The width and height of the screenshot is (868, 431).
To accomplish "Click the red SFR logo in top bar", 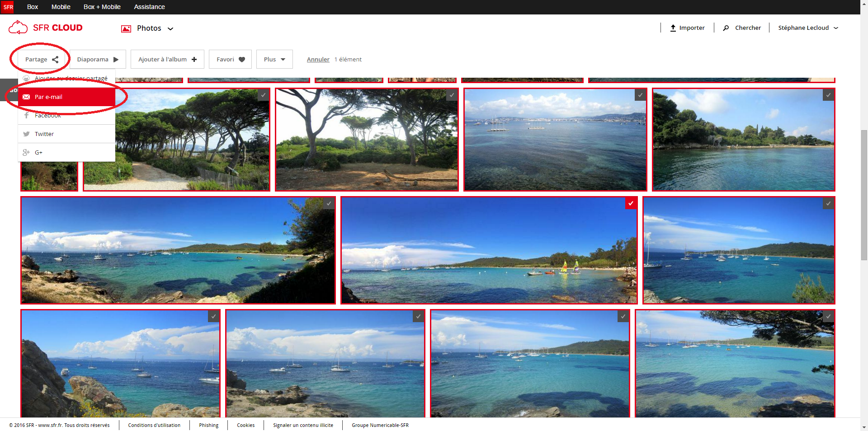I will click(x=8, y=7).
